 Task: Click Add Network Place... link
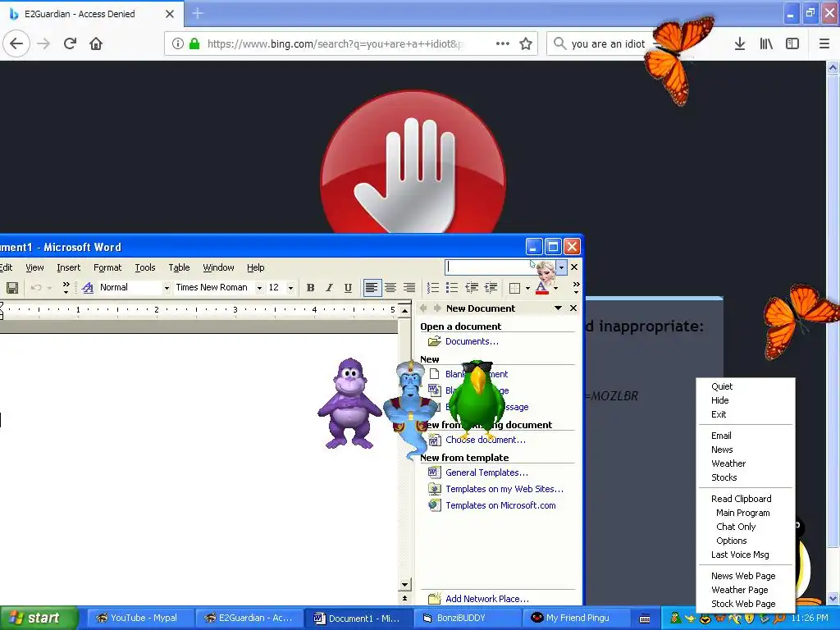click(x=487, y=599)
